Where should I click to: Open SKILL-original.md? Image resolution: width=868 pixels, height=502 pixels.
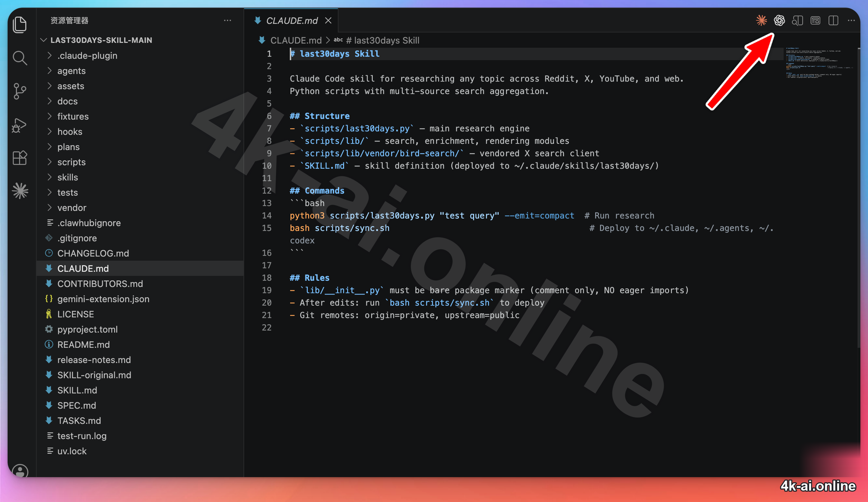point(140,375)
